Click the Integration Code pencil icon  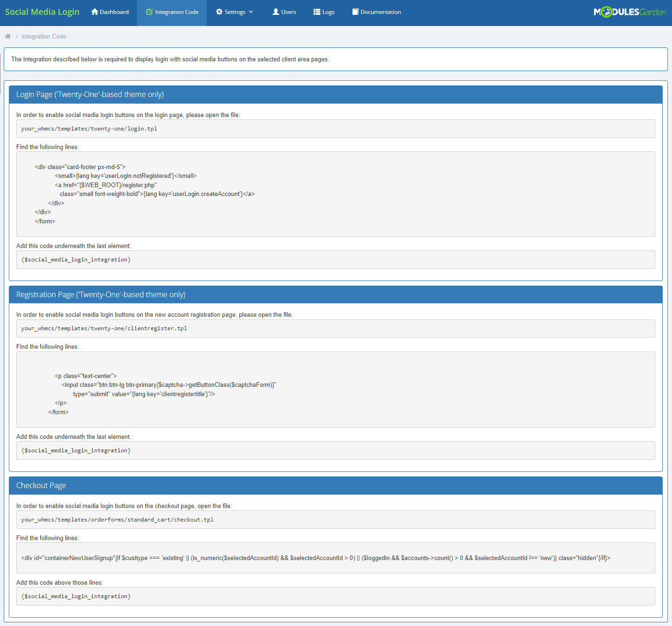[x=150, y=12]
